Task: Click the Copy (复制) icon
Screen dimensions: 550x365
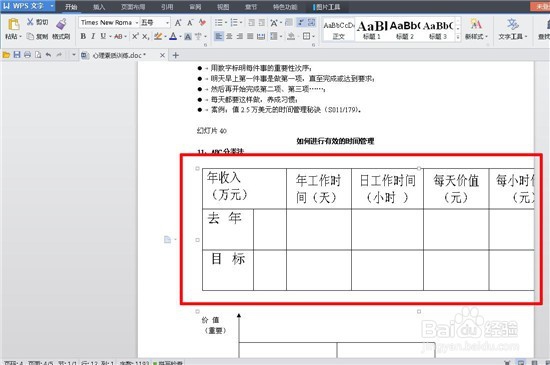Action: pos(31,36)
